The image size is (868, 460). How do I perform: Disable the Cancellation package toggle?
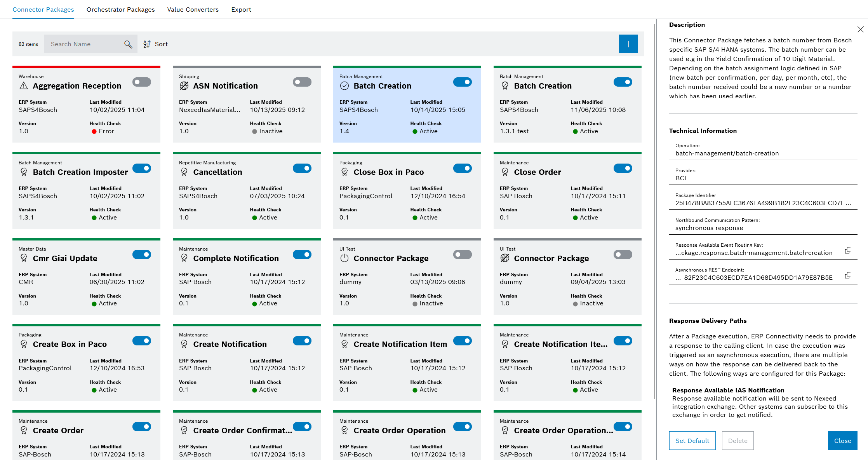(x=302, y=168)
